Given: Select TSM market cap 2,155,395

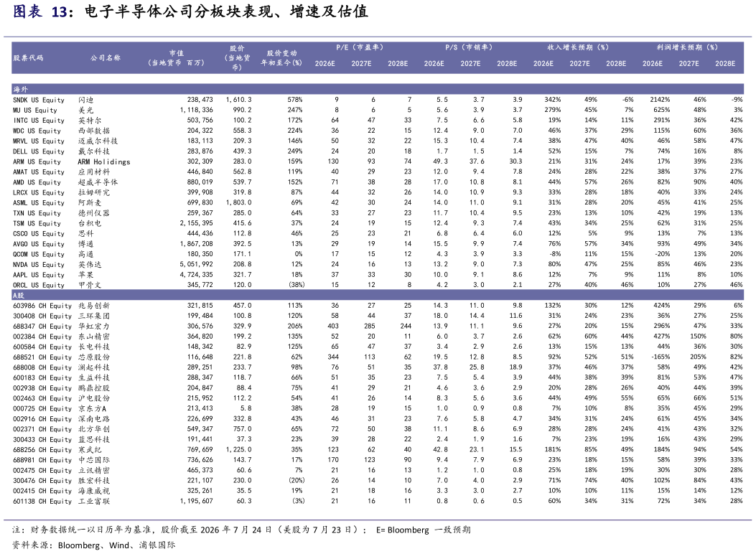Looking at the screenshot, I should click(196, 223).
